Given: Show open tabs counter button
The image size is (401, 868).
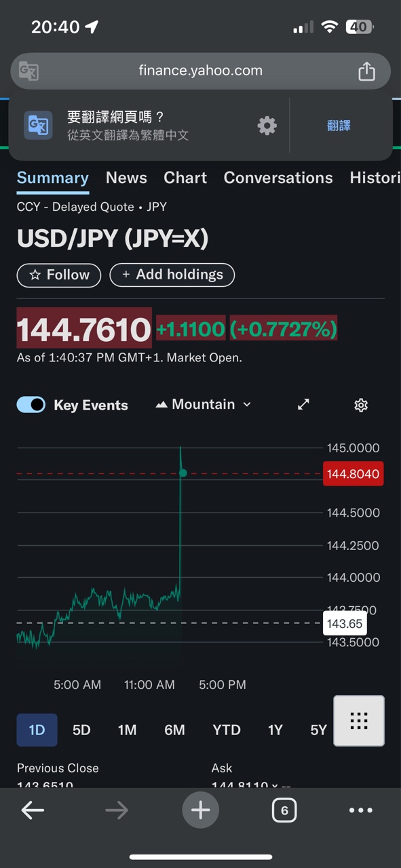Looking at the screenshot, I should point(284,810).
